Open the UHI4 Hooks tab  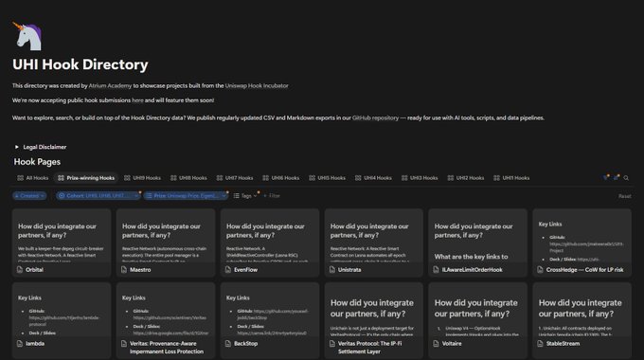(373, 178)
